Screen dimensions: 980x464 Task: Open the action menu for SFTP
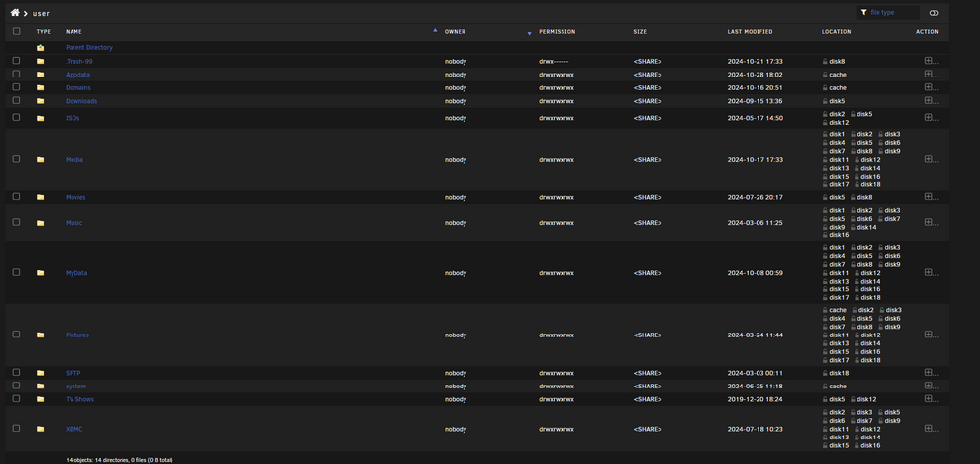pos(931,373)
